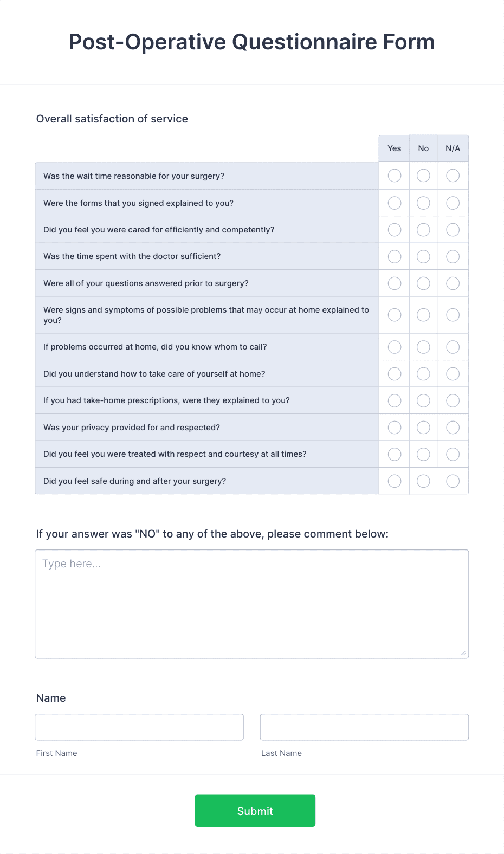Viewport: 504px width, 854px height.
Task: Select Yes for time spent with doctor
Action: tap(394, 256)
